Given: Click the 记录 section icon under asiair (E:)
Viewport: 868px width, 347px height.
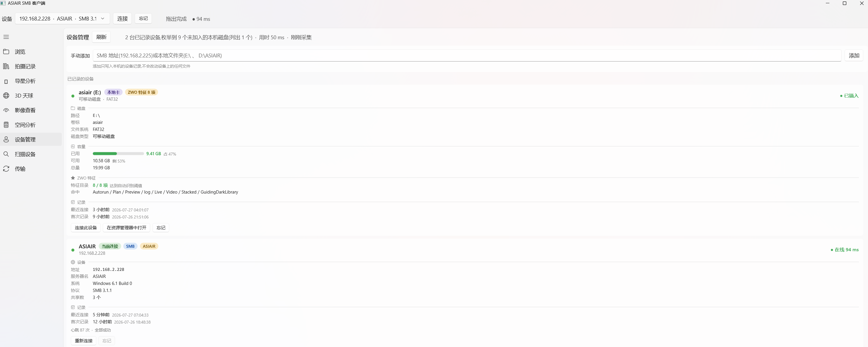Looking at the screenshot, I should pos(73,202).
